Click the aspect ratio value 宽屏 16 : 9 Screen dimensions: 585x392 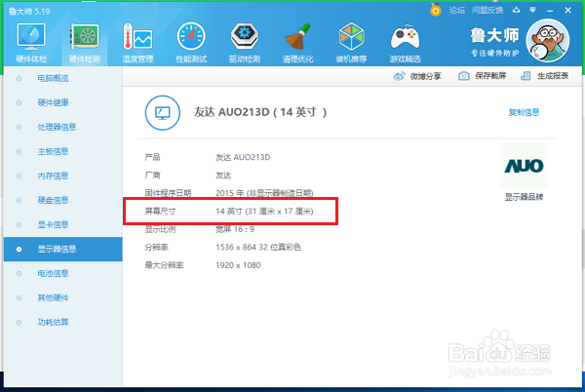pyautogui.click(x=235, y=229)
